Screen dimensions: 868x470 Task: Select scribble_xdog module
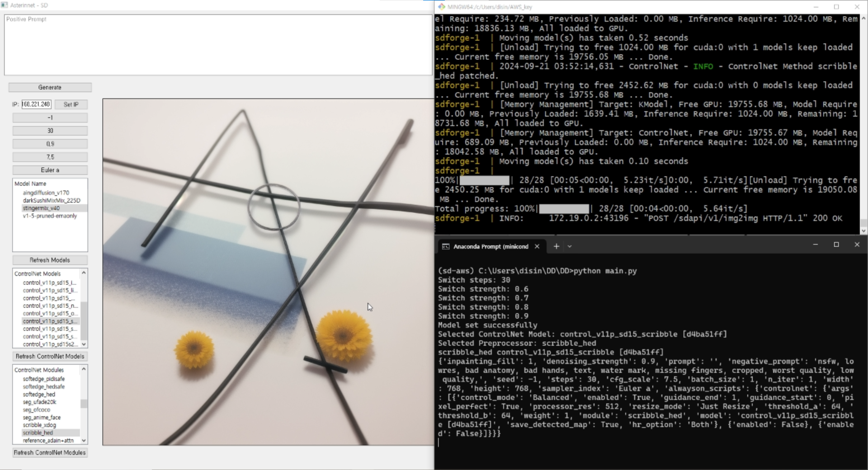(39, 425)
